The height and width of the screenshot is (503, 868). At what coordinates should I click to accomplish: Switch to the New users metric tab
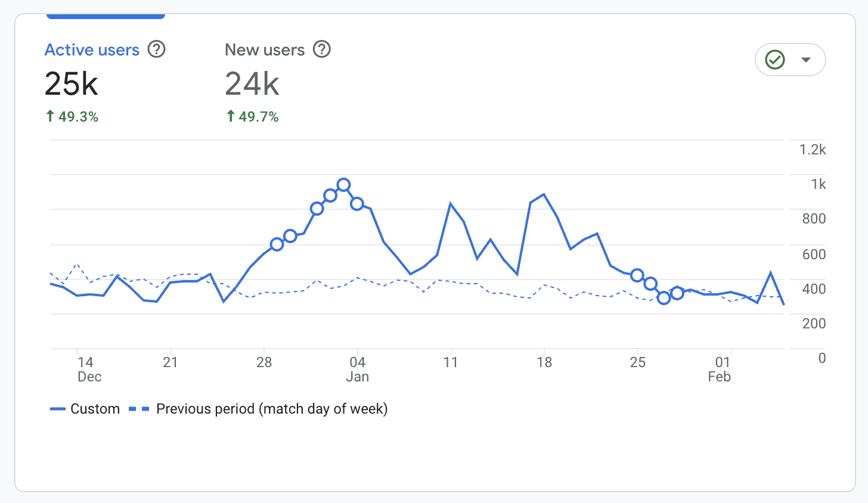pos(265,50)
